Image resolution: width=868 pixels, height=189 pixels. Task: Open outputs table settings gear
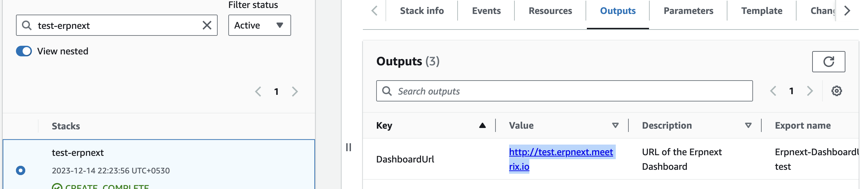[x=836, y=91]
